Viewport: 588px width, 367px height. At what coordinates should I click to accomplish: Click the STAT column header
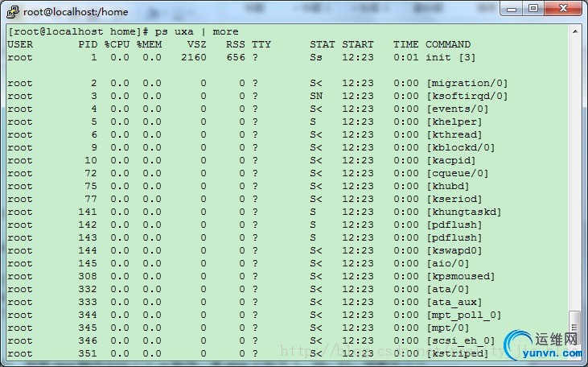tap(322, 44)
